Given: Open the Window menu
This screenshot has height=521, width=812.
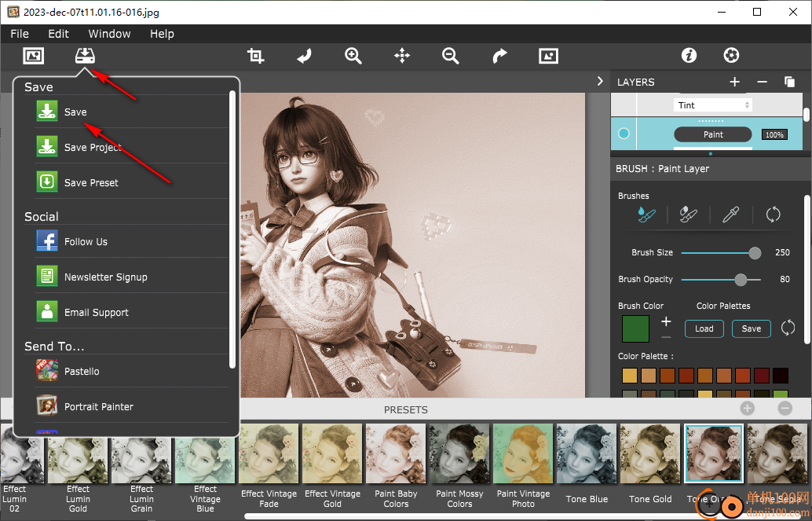Looking at the screenshot, I should (109, 34).
